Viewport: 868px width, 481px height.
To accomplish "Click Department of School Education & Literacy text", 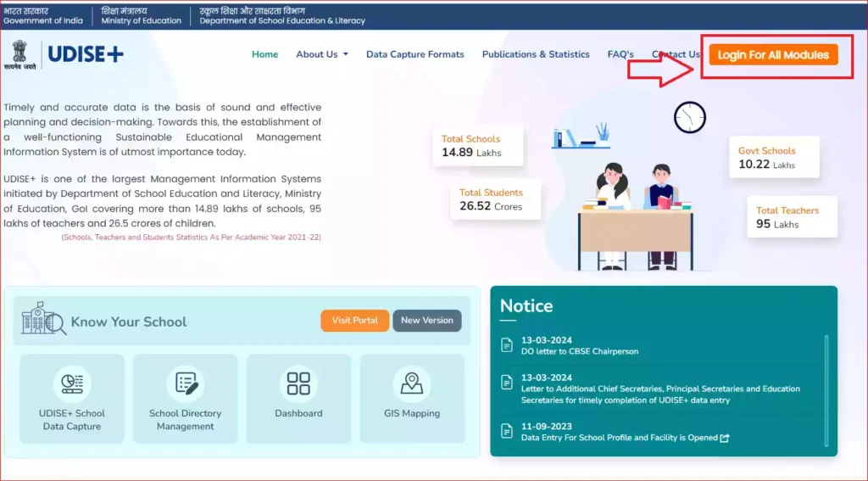I will click(282, 20).
